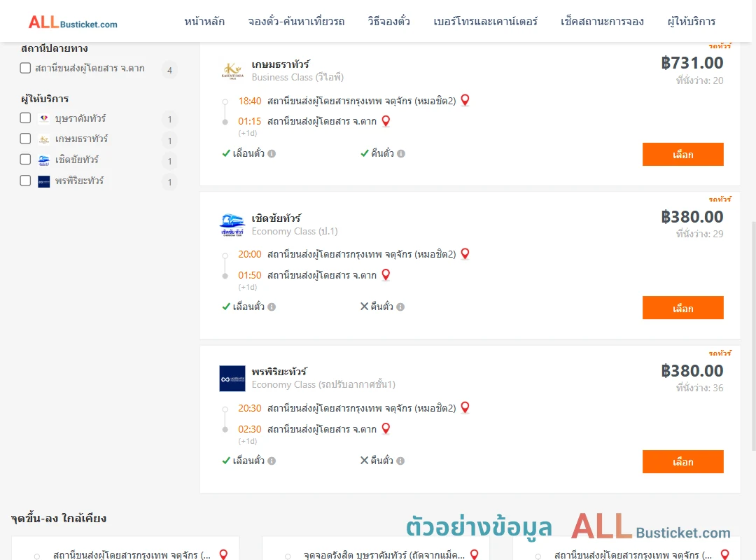The width and height of the screenshot is (756, 560).
Task: Show คืนตั๋ว info icon on เชิดชัยทัวร์ card
Action: 400,307
